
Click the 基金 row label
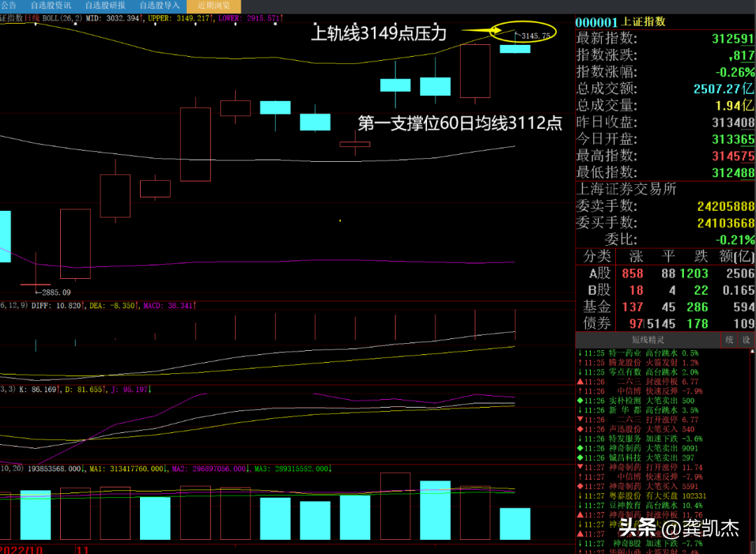tap(597, 307)
